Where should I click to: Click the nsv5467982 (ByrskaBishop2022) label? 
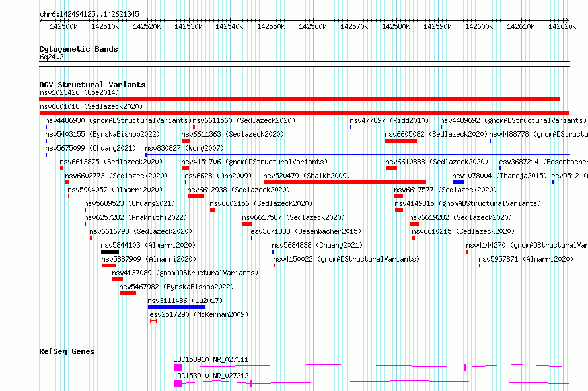point(176,287)
